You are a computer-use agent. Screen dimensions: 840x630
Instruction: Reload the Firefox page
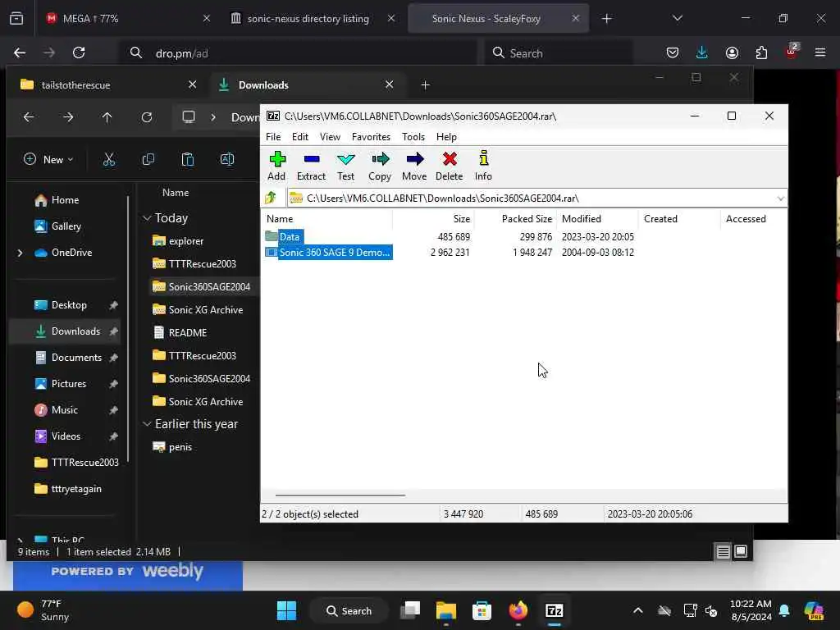(x=79, y=53)
